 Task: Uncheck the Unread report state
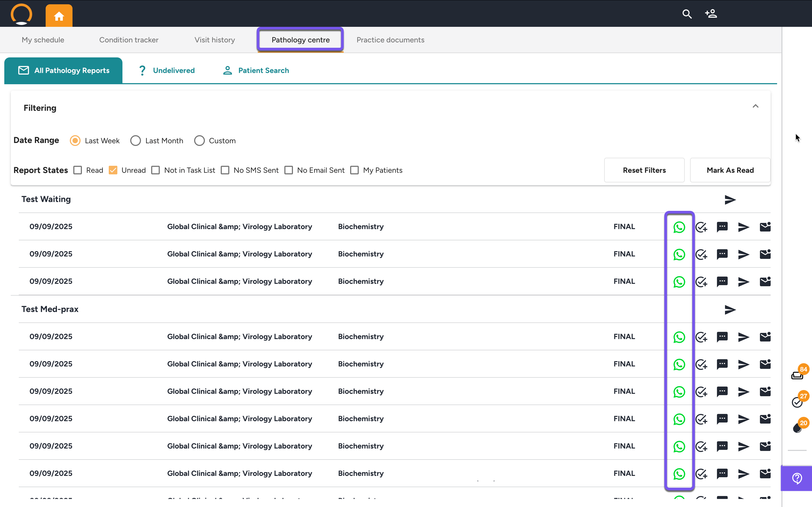(x=113, y=170)
